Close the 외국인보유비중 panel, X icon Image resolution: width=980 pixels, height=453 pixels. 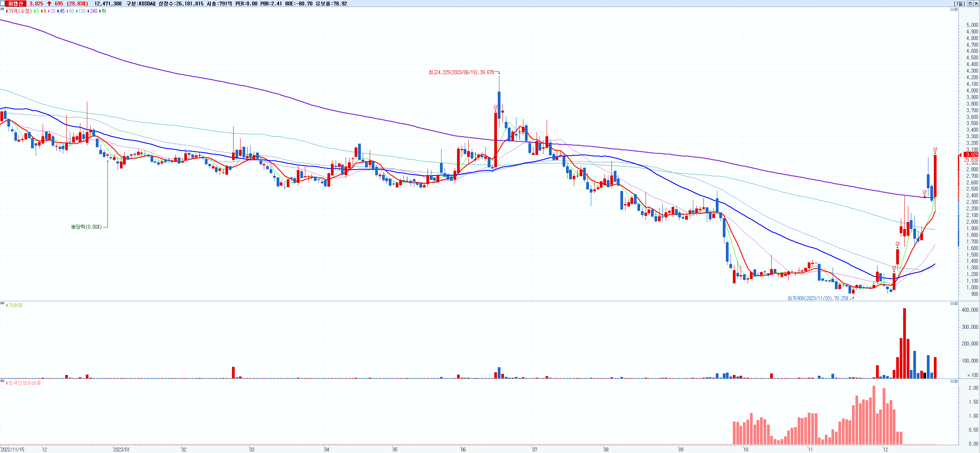pyautogui.click(x=956, y=381)
